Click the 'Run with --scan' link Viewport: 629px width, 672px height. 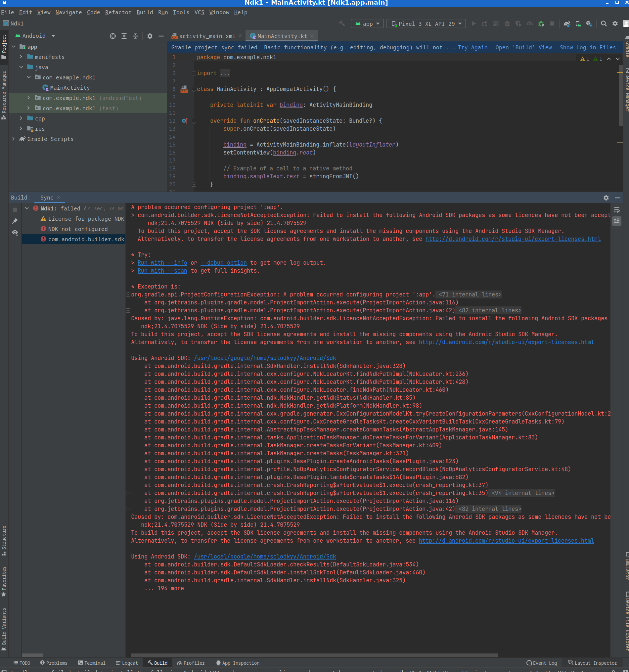(162, 271)
